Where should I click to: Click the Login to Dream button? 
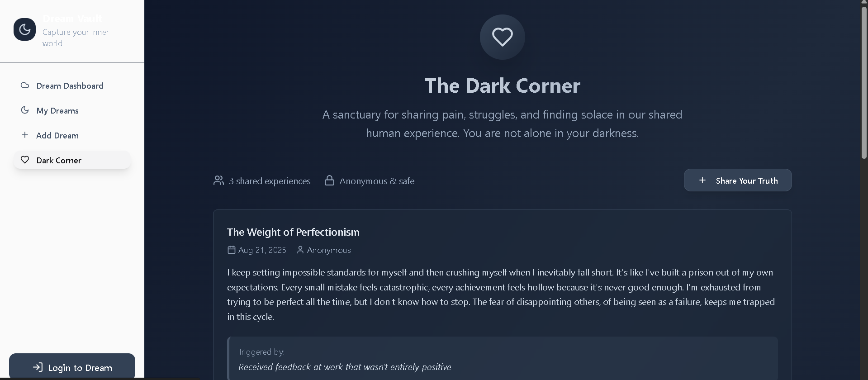(x=72, y=367)
